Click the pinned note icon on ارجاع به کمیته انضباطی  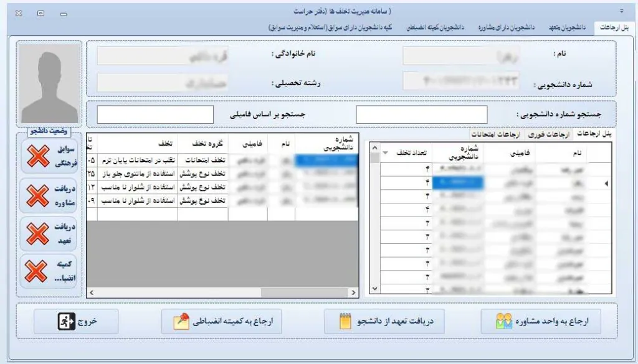coord(181,322)
